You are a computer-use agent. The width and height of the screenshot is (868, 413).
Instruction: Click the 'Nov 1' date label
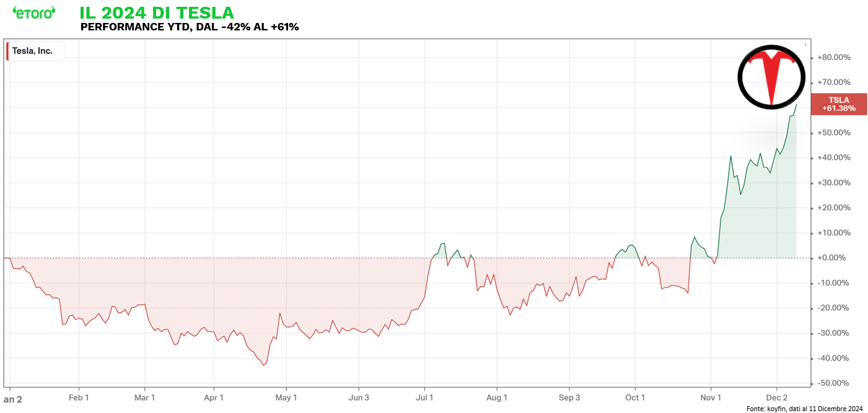[711, 397]
